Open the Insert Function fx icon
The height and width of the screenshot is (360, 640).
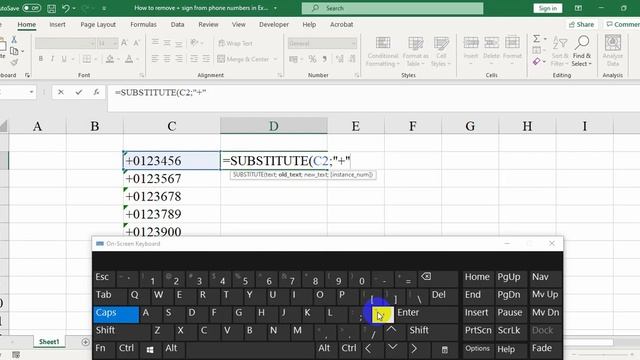pyautogui.click(x=96, y=92)
